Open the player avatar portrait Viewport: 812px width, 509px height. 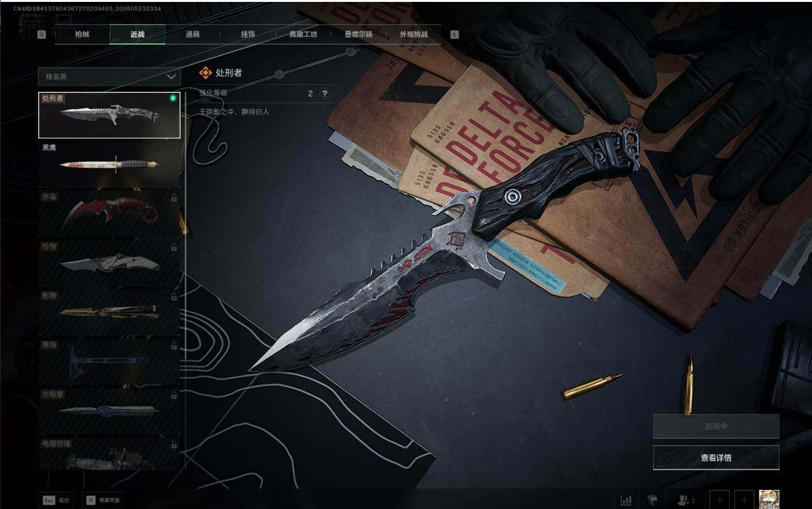[x=769, y=499]
